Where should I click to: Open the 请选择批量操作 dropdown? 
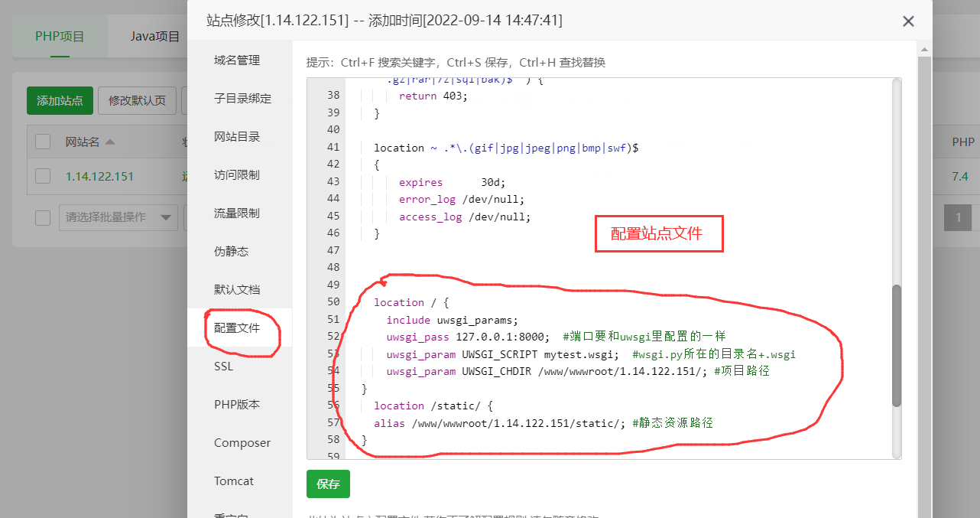point(118,217)
